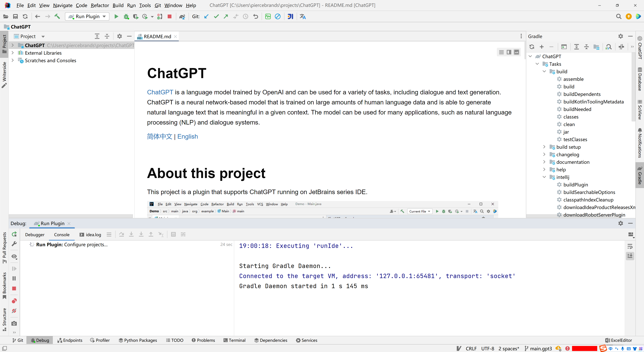Screen dimensions: 644x352
Task: Execute Gradle task icon
Action: [x=564, y=47]
